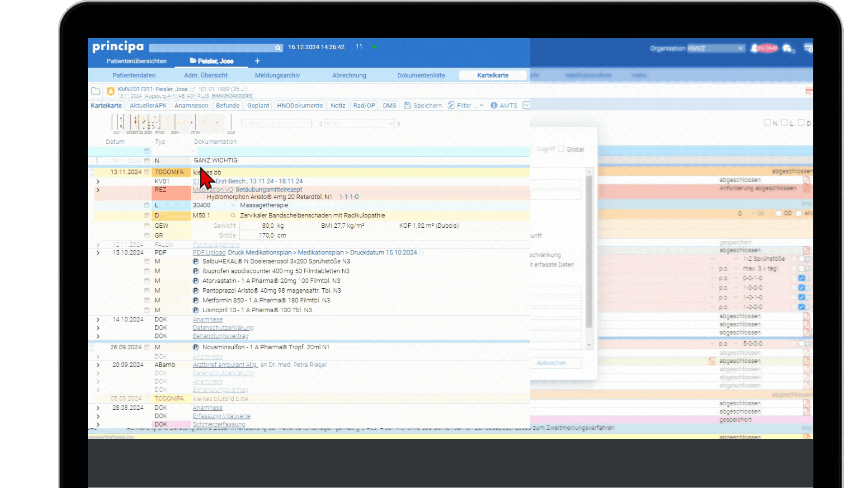The height and width of the screenshot is (488, 868).
Task: Open AMTS info icon
Action: point(494,105)
